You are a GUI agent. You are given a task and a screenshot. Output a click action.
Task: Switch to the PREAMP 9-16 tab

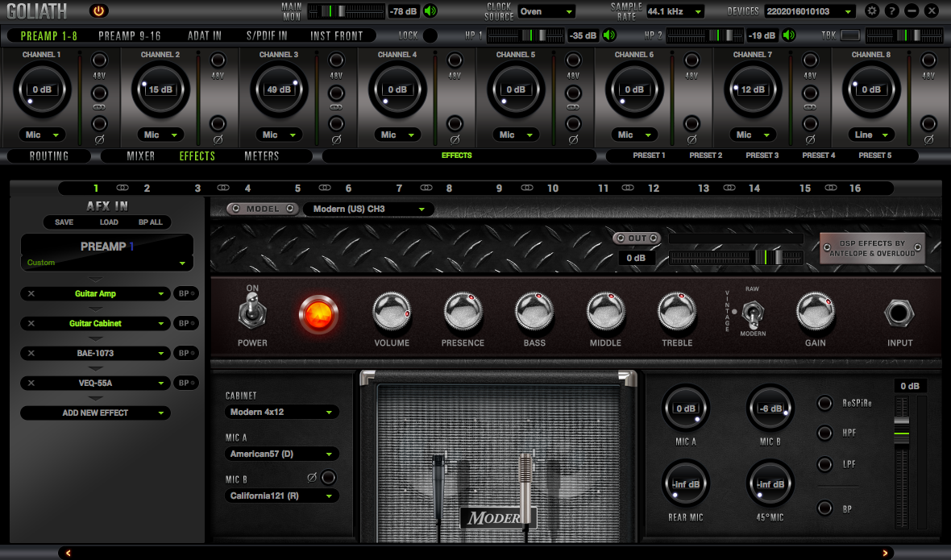pos(130,35)
